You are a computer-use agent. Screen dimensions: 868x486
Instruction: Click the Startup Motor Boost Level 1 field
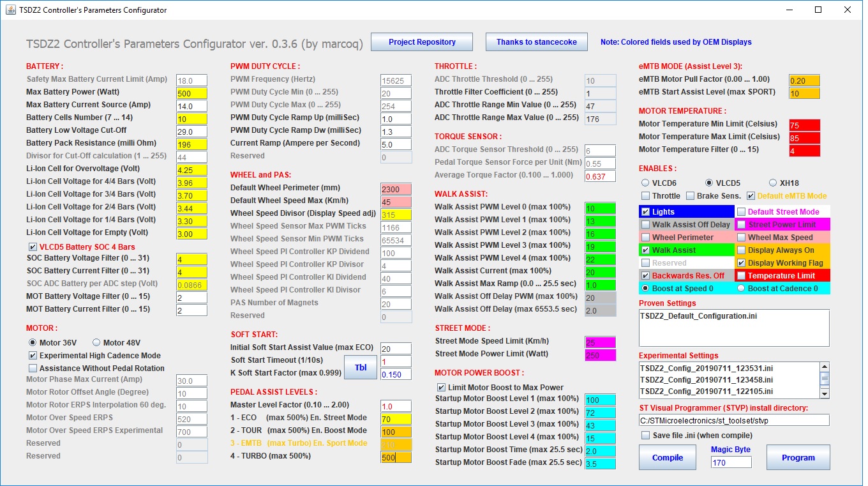pos(601,400)
